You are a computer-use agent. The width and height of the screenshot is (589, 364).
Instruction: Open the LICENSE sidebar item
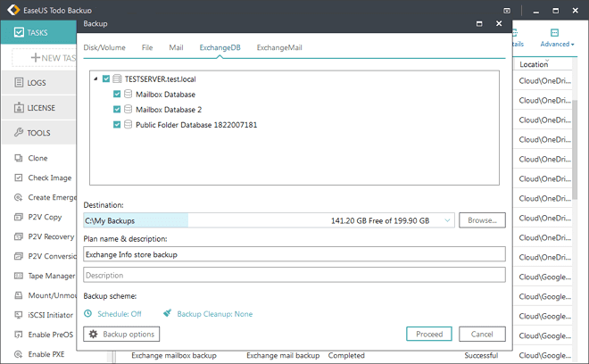(x=38, y=108)
